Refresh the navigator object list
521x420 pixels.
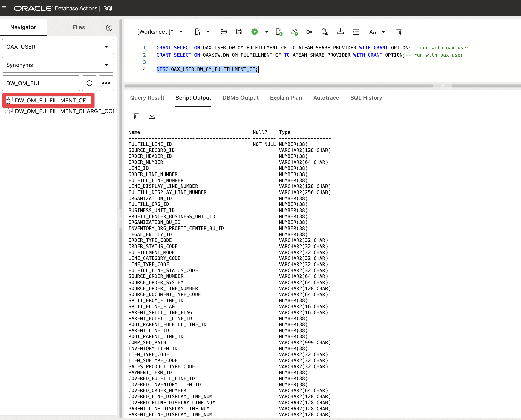click(x=89, y=83)
